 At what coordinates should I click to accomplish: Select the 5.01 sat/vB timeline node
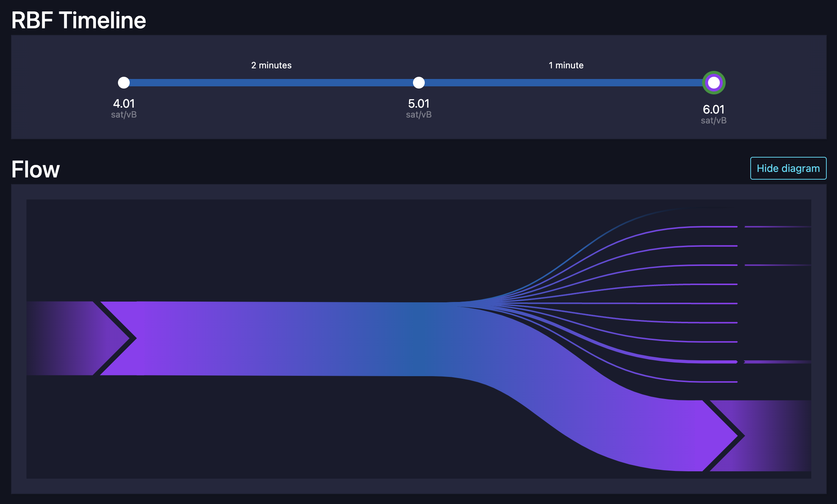(x=419, y=83)
